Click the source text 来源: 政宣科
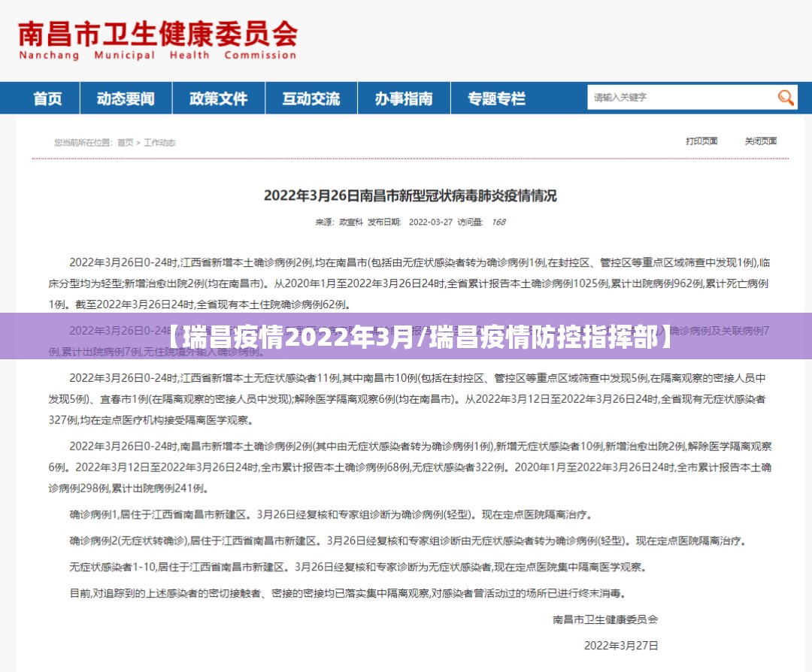The width and height of the screenshot is (812, 672). coord(339,222)
